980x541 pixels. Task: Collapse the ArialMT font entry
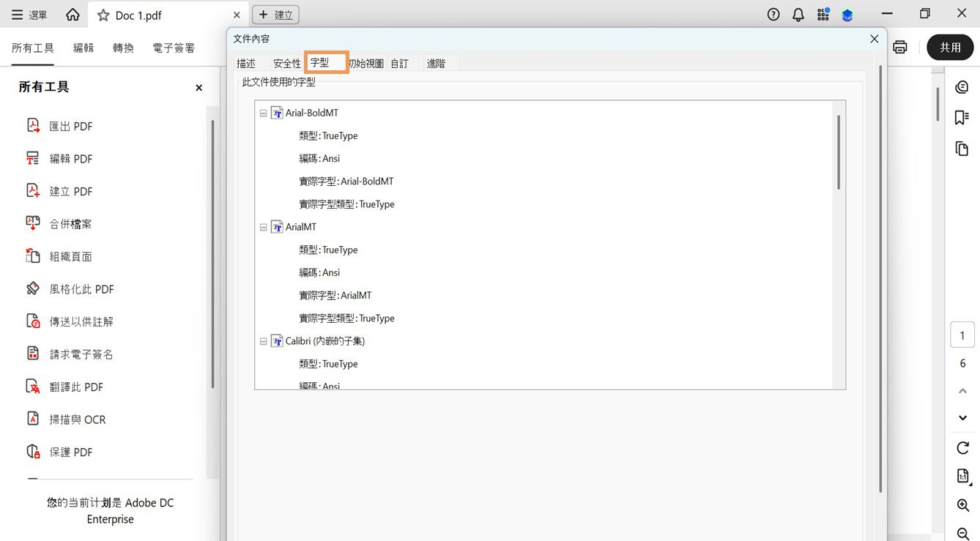point(263,227)
